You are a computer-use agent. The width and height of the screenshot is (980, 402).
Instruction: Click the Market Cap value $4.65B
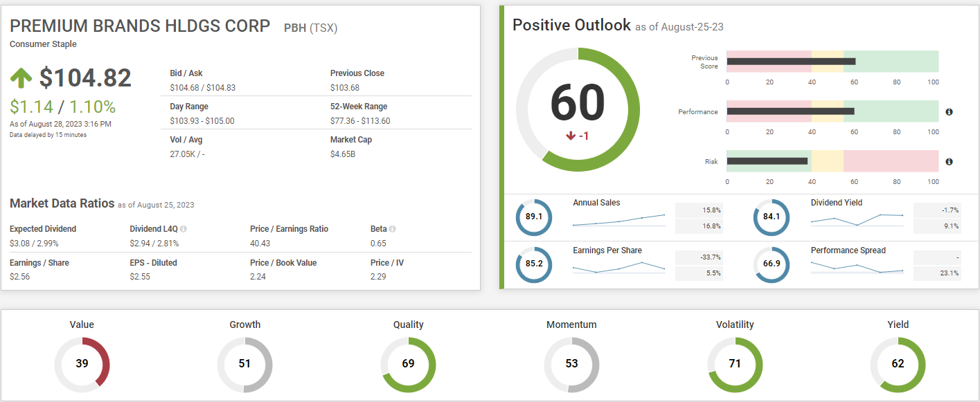click(343, 154)
